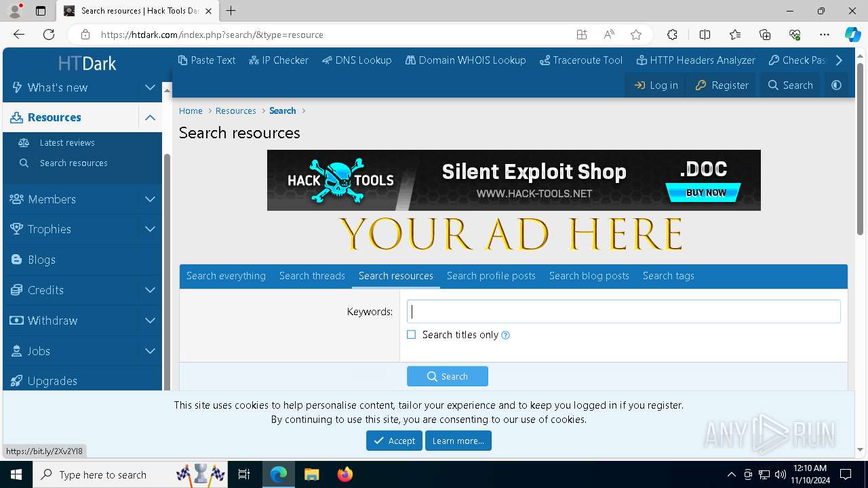
Task: Accept the cookies notice
Action: point(394,441)
